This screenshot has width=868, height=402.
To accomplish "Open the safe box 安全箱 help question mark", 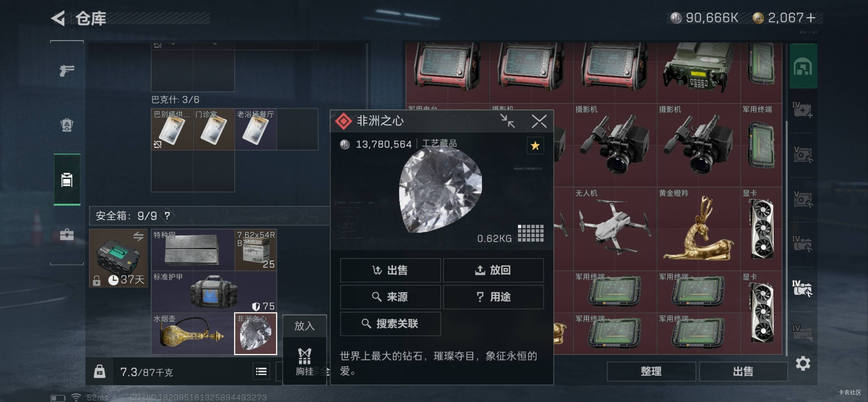I will tap(168, 216).
